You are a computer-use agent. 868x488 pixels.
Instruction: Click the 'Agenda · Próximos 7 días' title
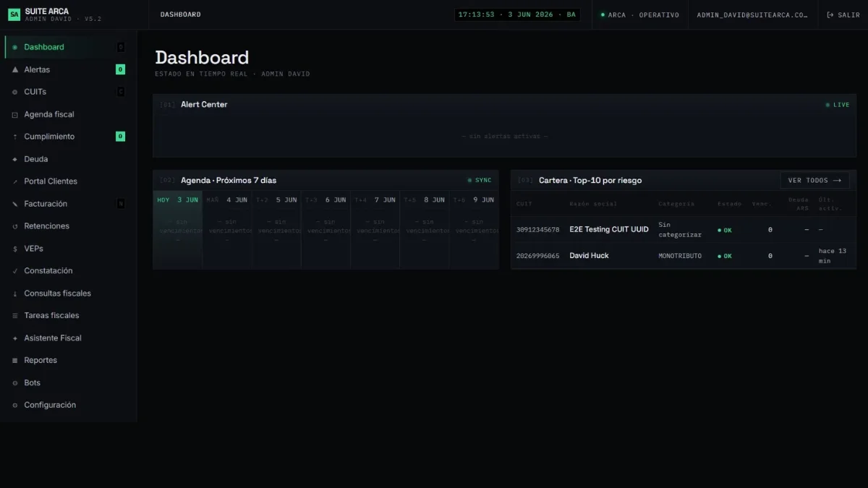(x=229, y=181)
